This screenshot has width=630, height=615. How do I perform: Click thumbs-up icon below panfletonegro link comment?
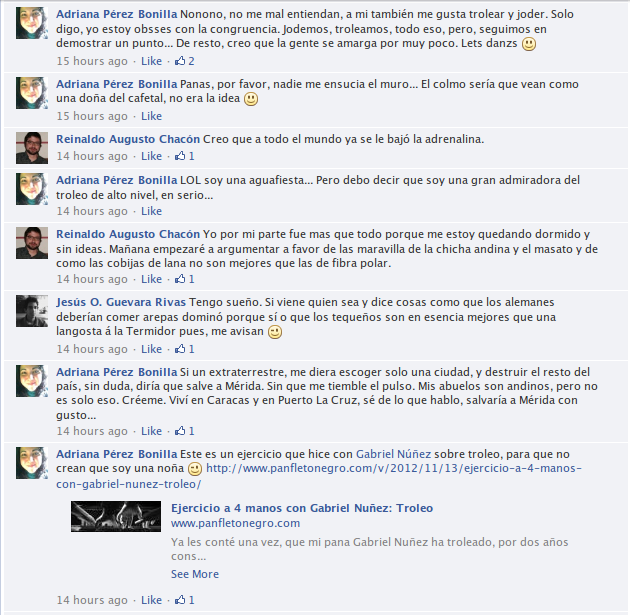pyautogui.click(x=180, y=599)
